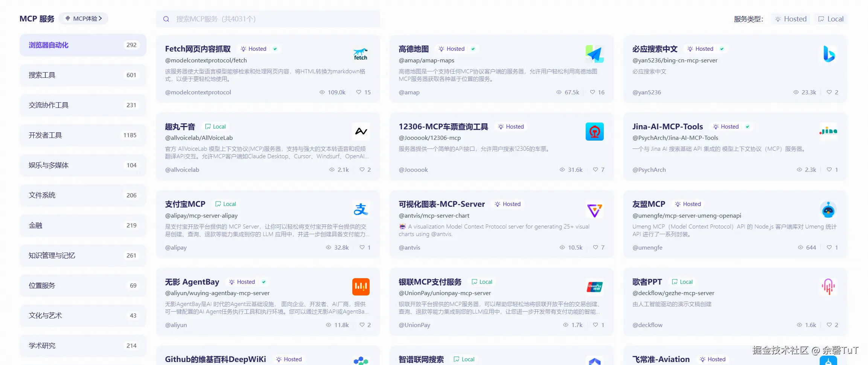Open the Github的维基百科DeepWiKi title
This screenshot has width=868, height=365.
[x=215, y=359]
